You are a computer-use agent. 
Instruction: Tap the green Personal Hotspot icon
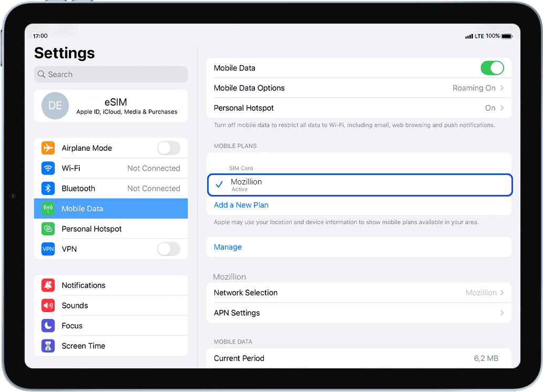(x=48, y=229)
